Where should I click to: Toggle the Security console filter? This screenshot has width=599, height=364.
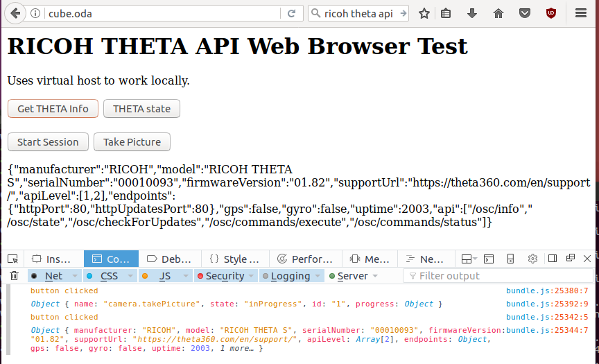(x=221, y=276)
